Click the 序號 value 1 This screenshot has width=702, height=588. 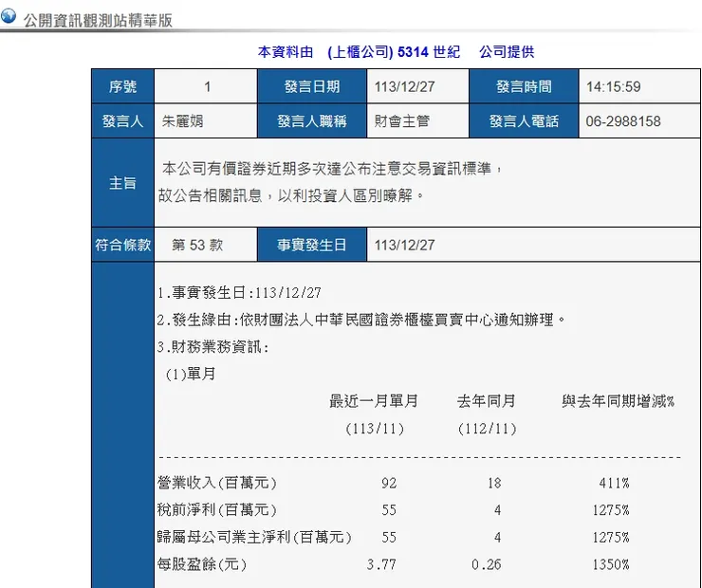(207, 86)
